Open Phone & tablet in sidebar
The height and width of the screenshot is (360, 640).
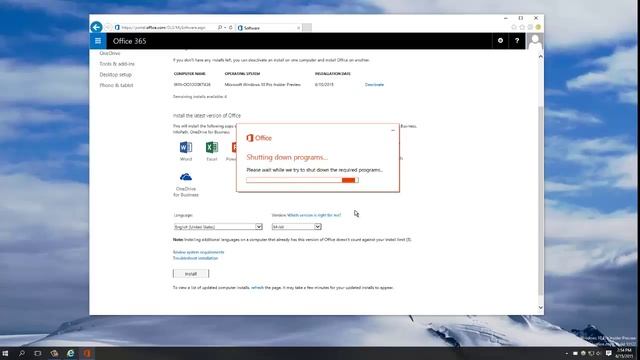[116, 85]
